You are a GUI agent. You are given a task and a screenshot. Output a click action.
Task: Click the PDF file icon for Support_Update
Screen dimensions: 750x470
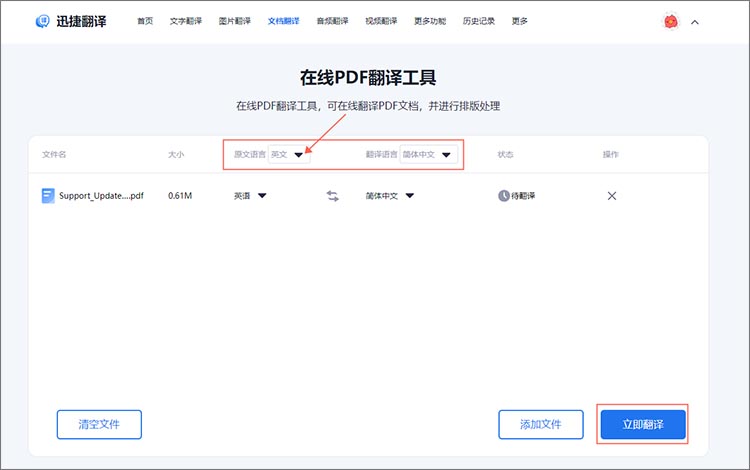click(x=48, y=196)
